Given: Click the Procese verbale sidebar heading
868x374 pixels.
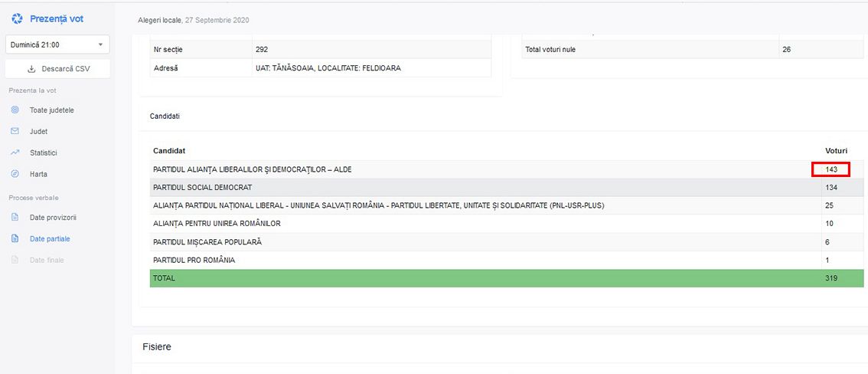Looking at the screenshot, I should (33, 198).
